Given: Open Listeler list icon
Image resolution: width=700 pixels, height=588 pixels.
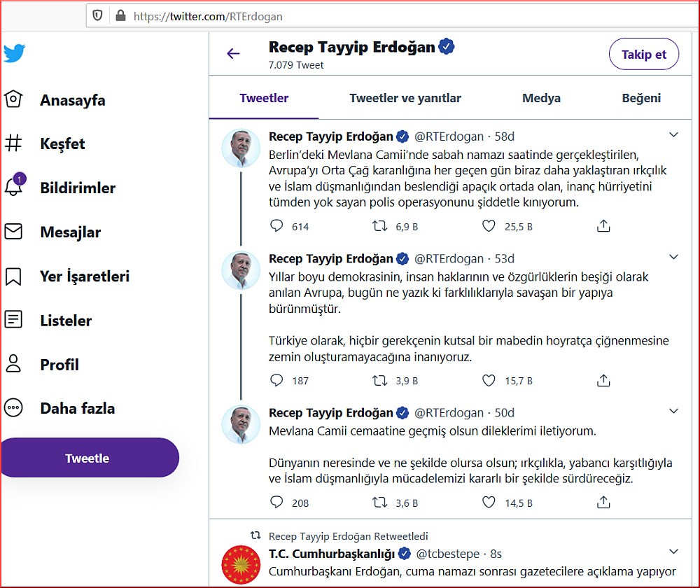Looking at the screenshot, I should pos(13,320).
